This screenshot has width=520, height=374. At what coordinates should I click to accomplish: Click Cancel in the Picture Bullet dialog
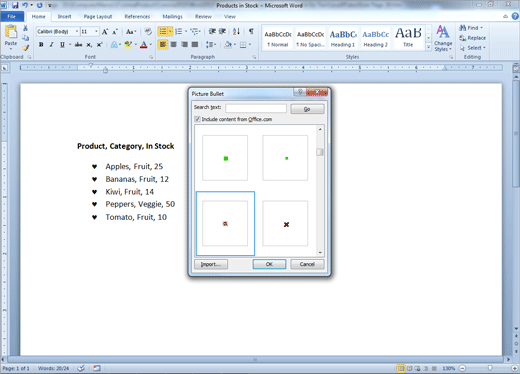(307, 264)
